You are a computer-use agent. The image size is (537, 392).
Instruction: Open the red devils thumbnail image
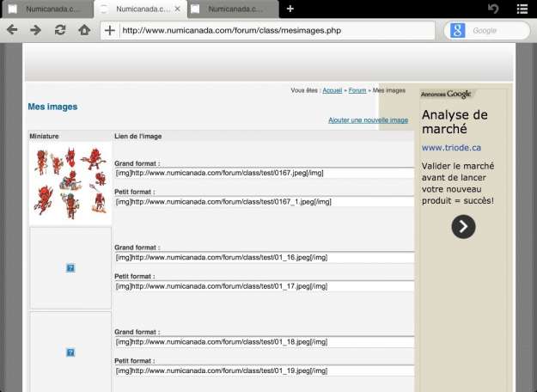(70, 184)
